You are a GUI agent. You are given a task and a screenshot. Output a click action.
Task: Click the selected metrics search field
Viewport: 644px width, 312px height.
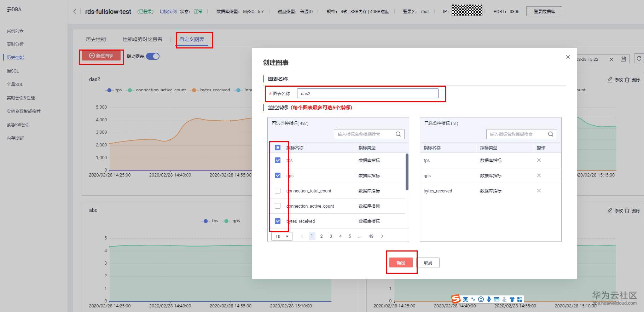click(x=522, y=134)
